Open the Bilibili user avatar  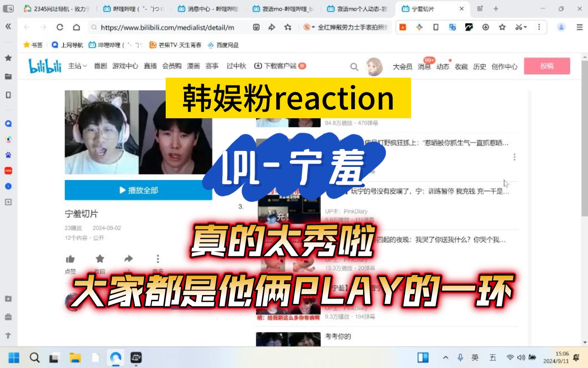tap(374, 66)
